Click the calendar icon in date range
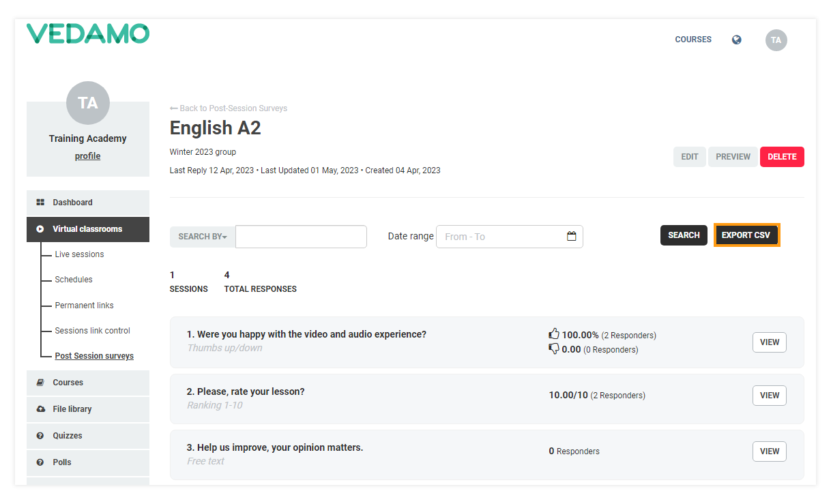The width and height of the screenshot is (831, 504). click(572, 237)
